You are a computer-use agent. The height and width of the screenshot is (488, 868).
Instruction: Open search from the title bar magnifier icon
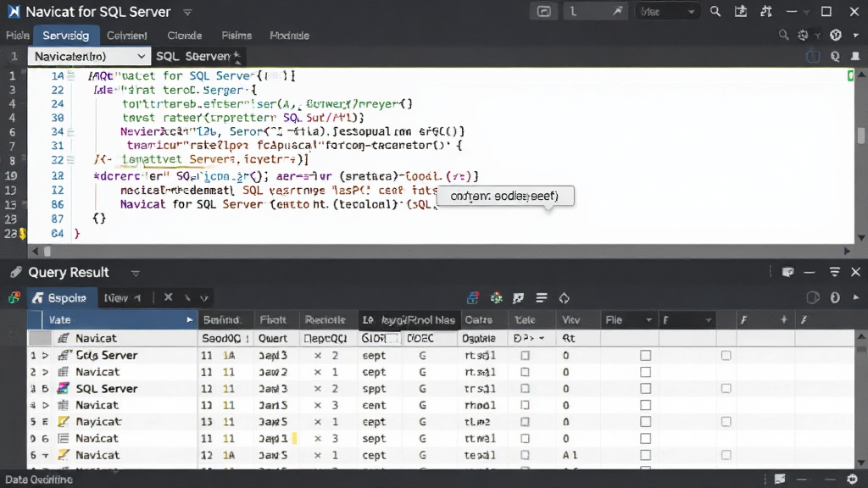[x=715, y=12]
